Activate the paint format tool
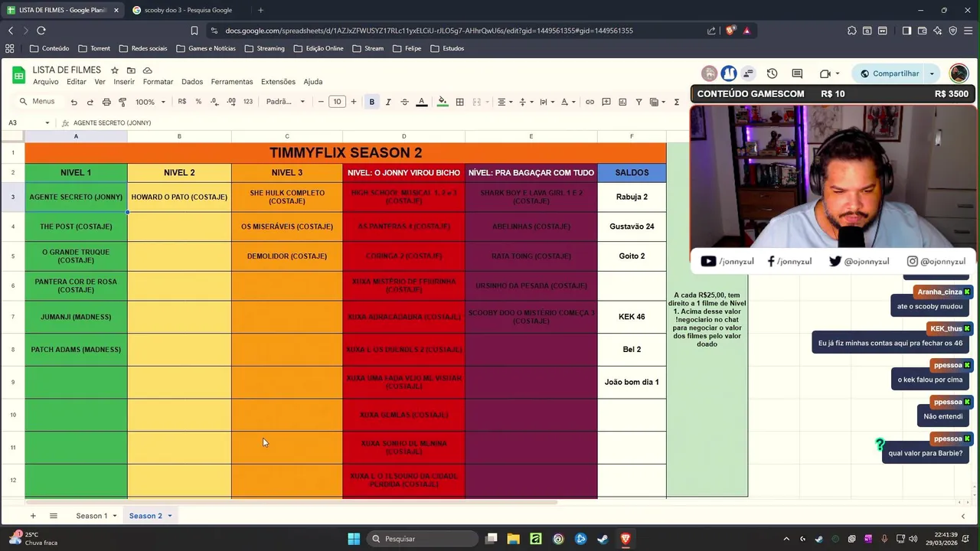Image resolution: width=980 pixels, height=551 pixels. point(122,102)
